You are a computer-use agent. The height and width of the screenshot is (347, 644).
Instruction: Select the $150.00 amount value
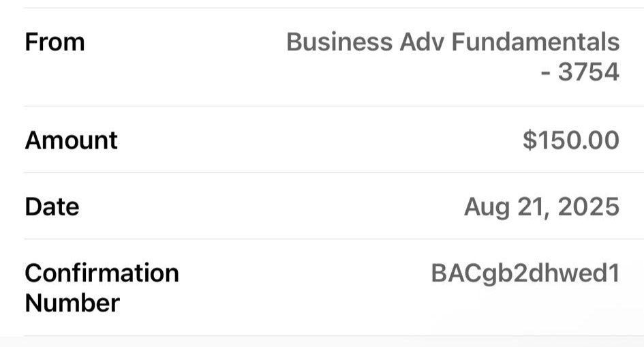pyautogui.click(x=571, y=140)
